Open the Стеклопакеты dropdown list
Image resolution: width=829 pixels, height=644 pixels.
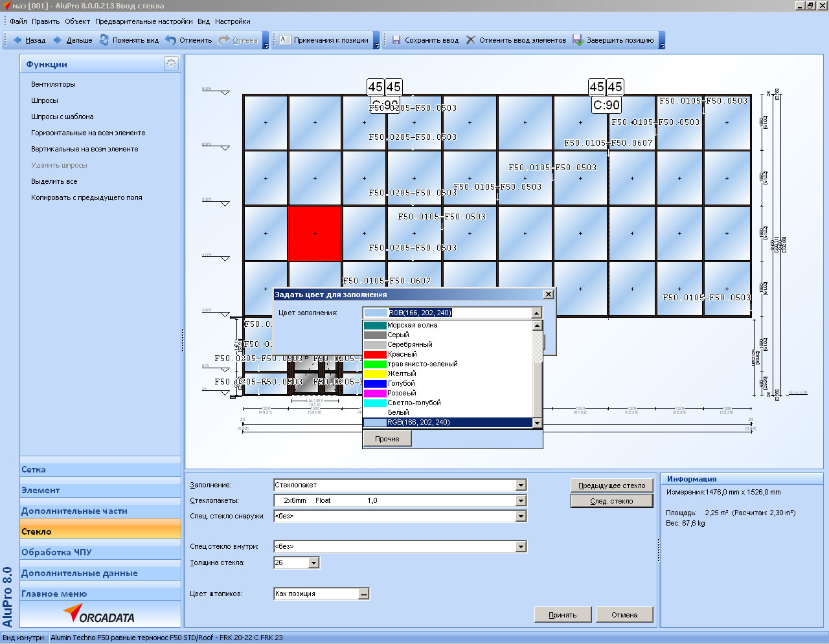pyautogui.click(x=521, y=500)
